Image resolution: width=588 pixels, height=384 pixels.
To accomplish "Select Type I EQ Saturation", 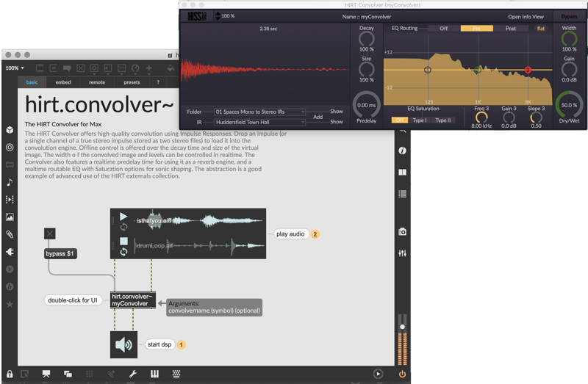I will point(420,120).
